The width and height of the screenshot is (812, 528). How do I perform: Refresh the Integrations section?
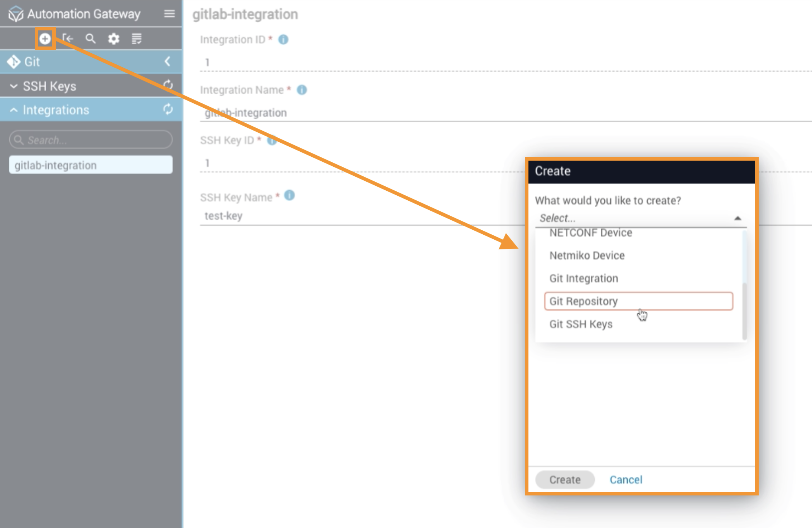click(x=168, y=109)
